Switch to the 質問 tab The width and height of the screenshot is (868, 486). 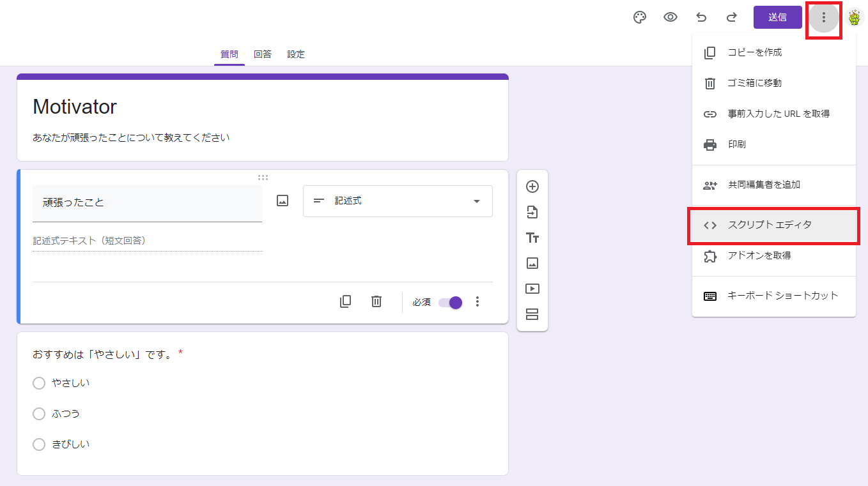(229, 54)
